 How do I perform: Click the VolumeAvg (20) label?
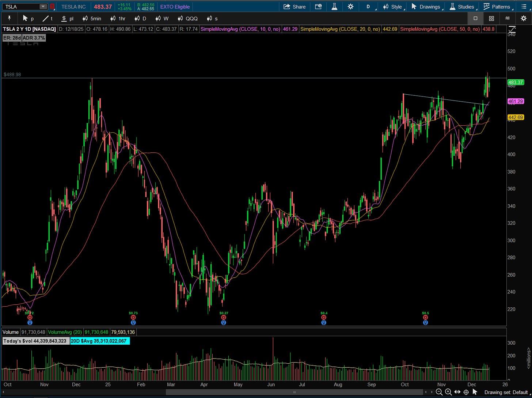[65, 332]
